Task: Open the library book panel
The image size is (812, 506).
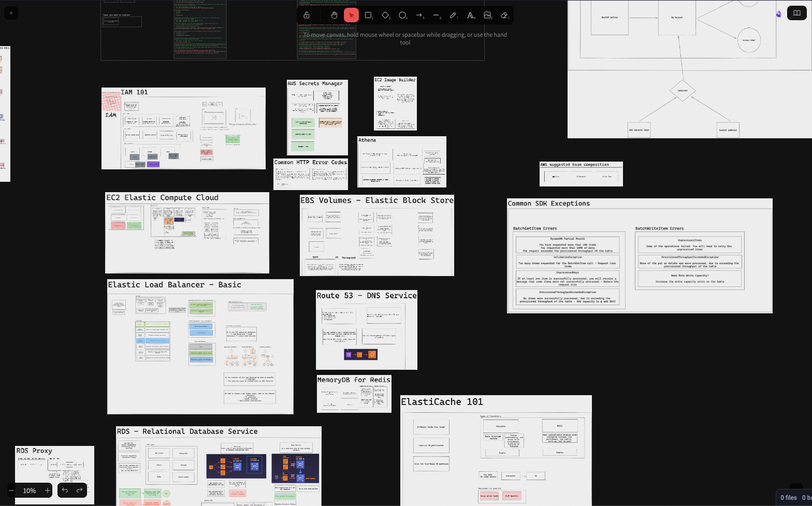Action: click(797, 13)
